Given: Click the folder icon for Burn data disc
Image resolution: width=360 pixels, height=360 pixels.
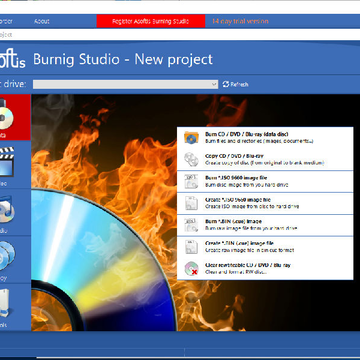Looking at the screenshot, I should (x=191, y=137).
